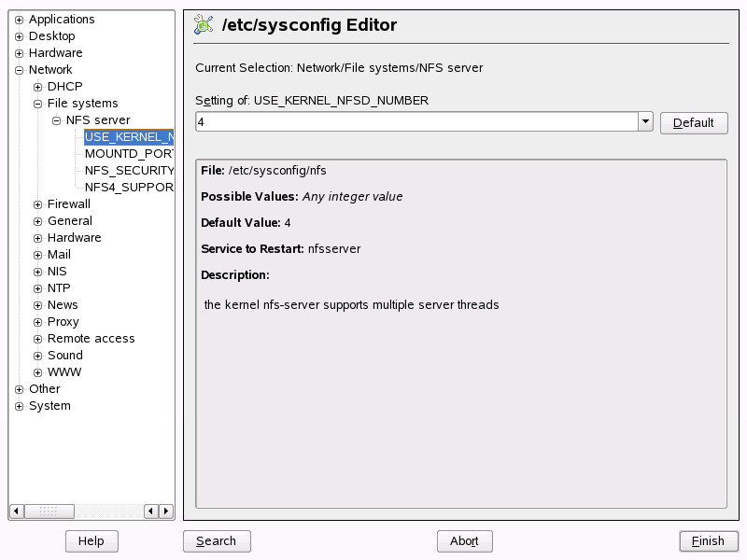Click the setting value input field

[x=416, y=122]
